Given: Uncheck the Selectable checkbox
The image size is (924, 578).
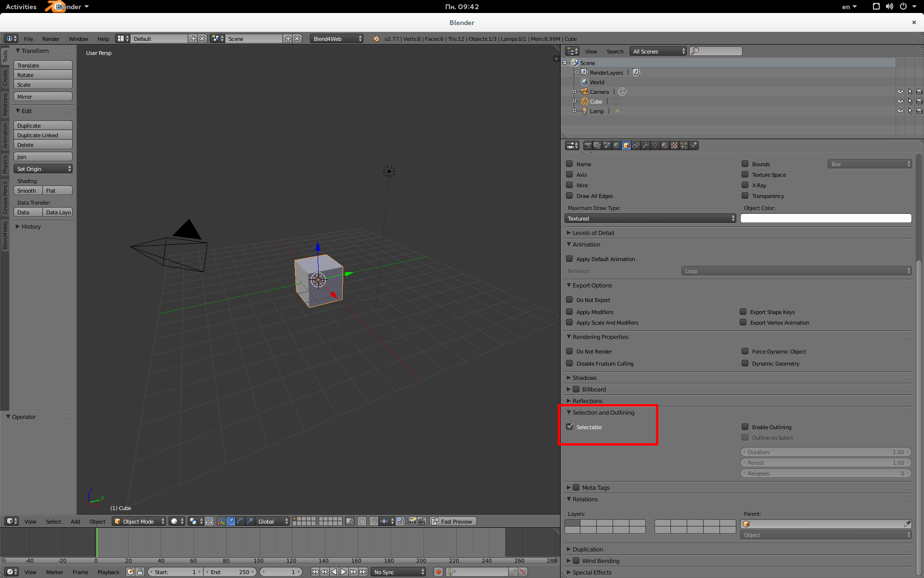Looking at the screenshot, I should click(x=570, y=427).
